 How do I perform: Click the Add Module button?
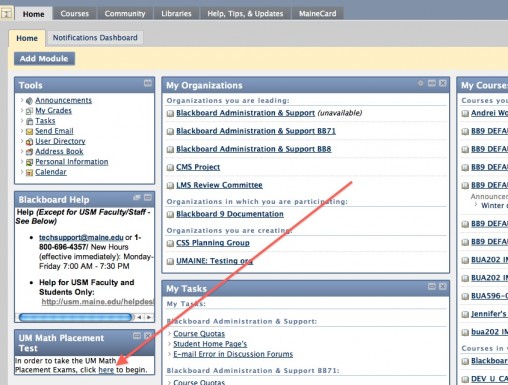click(44, 59)
